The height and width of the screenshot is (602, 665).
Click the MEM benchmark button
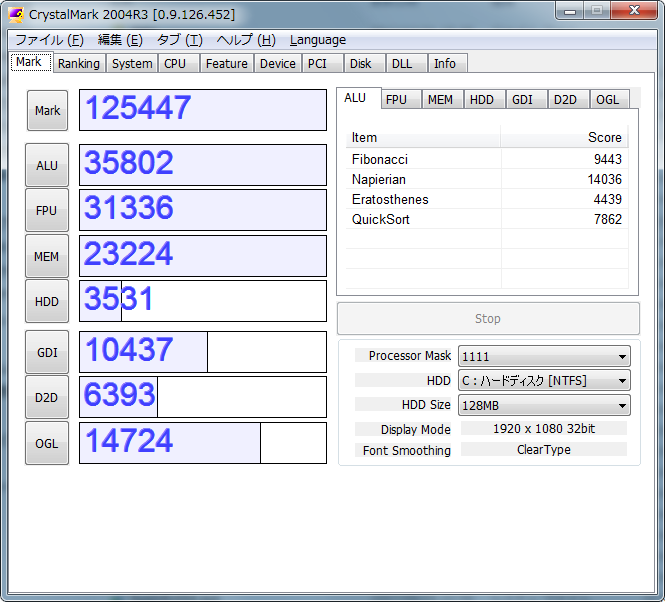pos(47,256)
